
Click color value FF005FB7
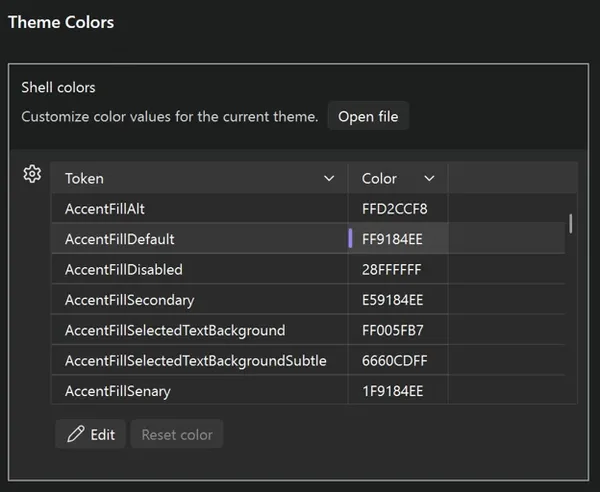[393, 330]
